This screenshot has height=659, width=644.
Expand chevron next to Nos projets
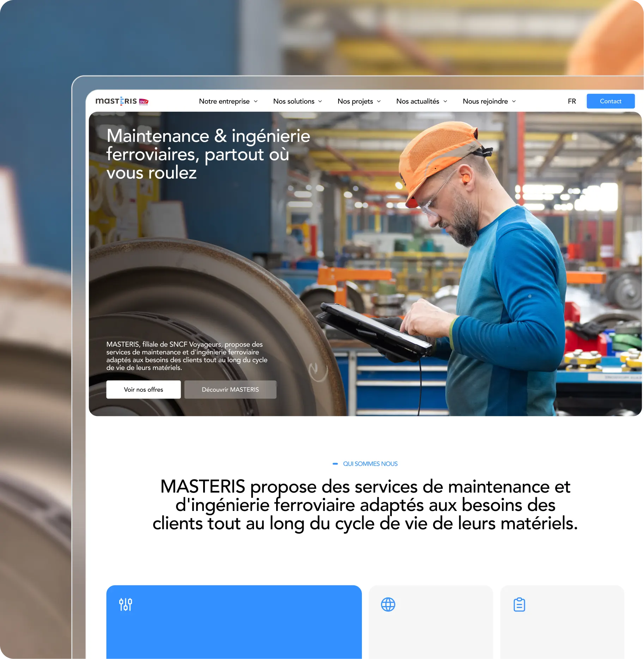[379, 101]
